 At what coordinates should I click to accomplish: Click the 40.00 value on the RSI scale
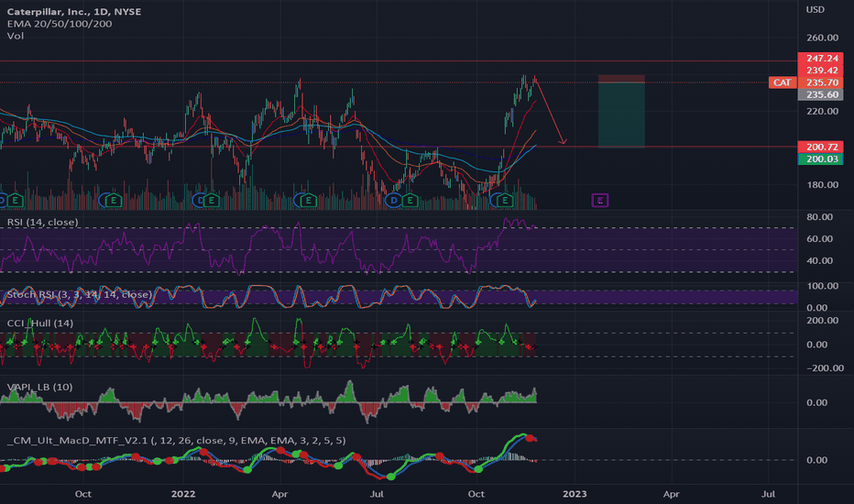tap(820, 260)
